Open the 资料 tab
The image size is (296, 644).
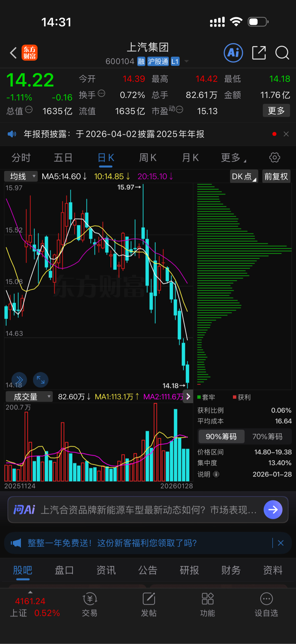coord(272,570)
